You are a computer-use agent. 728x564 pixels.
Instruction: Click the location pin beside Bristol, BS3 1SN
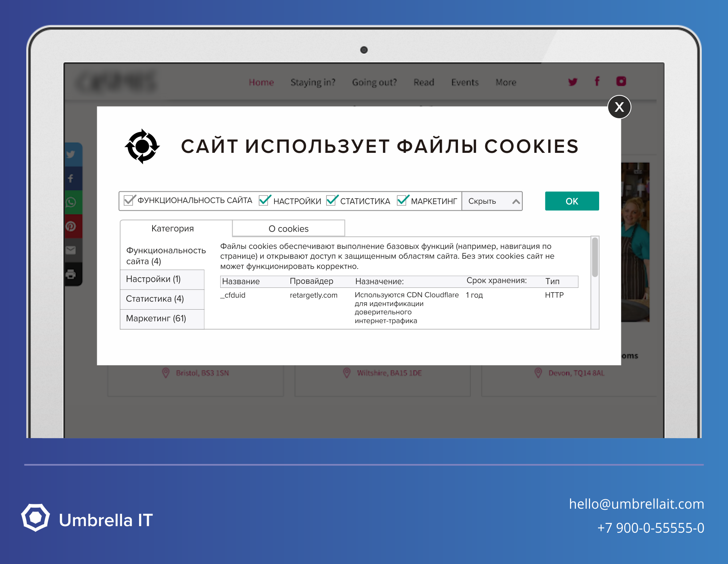tap(166, 373)
